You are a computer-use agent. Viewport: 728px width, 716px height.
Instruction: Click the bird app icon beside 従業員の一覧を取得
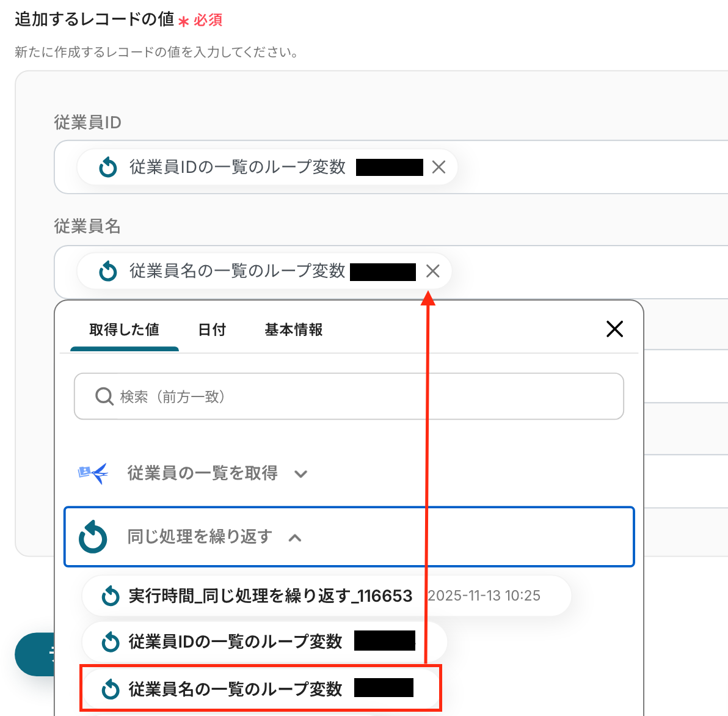click(93, 473)
